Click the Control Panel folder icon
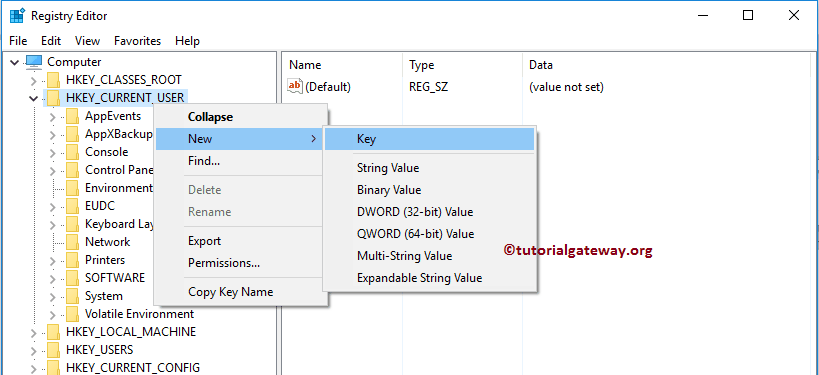The height and width of the screenshot is (375, 819). click(72, 170)
